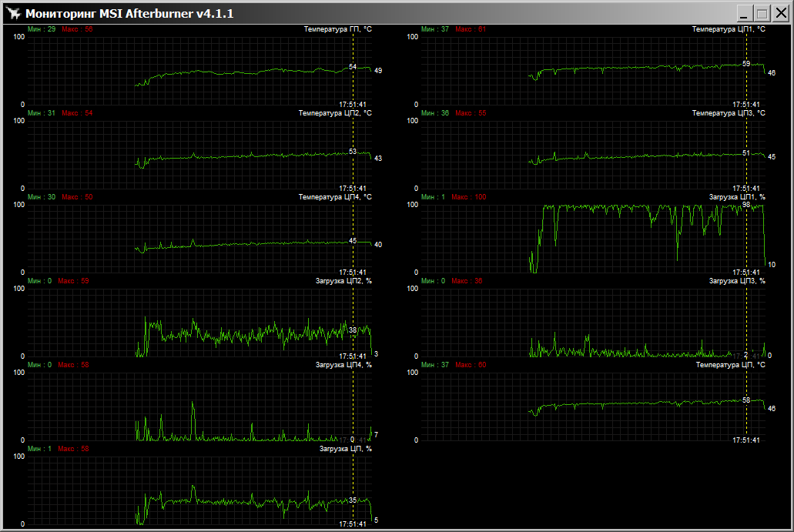Click the MSI Afterburner title bar icon
Image resolution: width=794 pixels, height=532 pixels.
(x=12, y=13)
